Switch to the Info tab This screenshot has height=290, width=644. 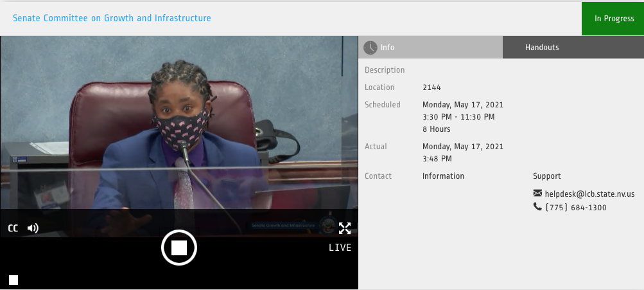click(x=430, y=48)
